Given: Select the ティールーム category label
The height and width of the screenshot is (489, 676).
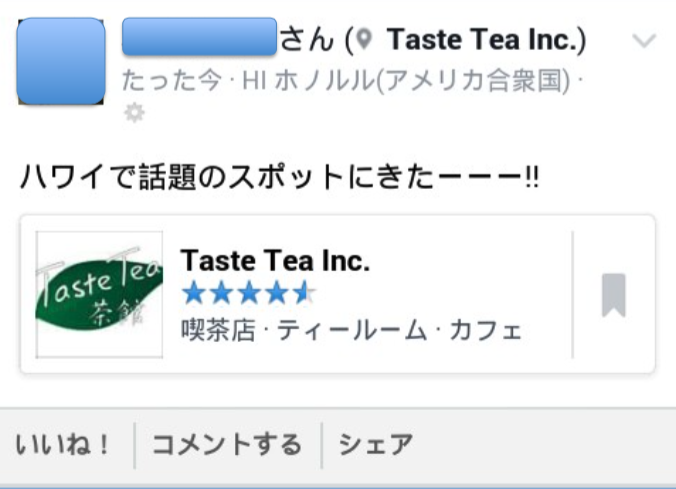Looking at the screenshot, I should coord(352,331).
